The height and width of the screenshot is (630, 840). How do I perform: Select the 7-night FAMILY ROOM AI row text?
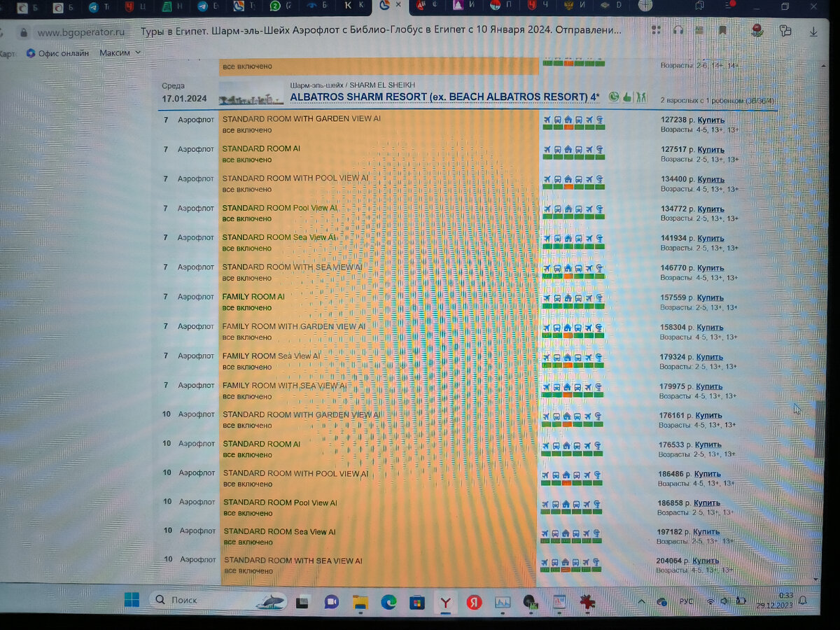click(253, 297)
